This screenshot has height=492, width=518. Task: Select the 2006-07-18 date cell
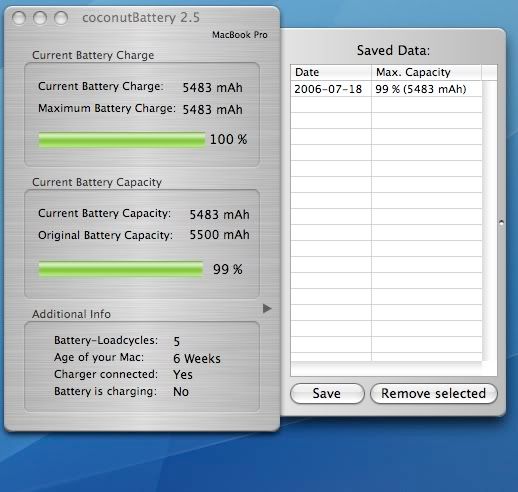point(331,89)
